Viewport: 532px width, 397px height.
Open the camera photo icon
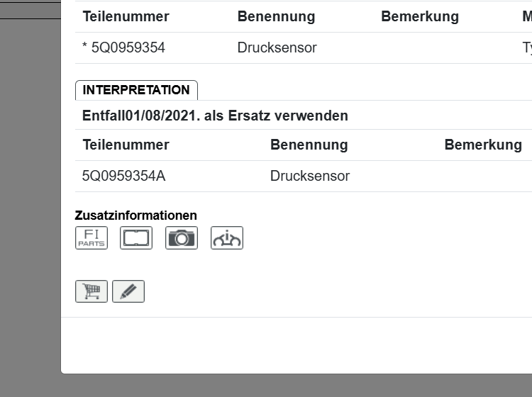182,238
